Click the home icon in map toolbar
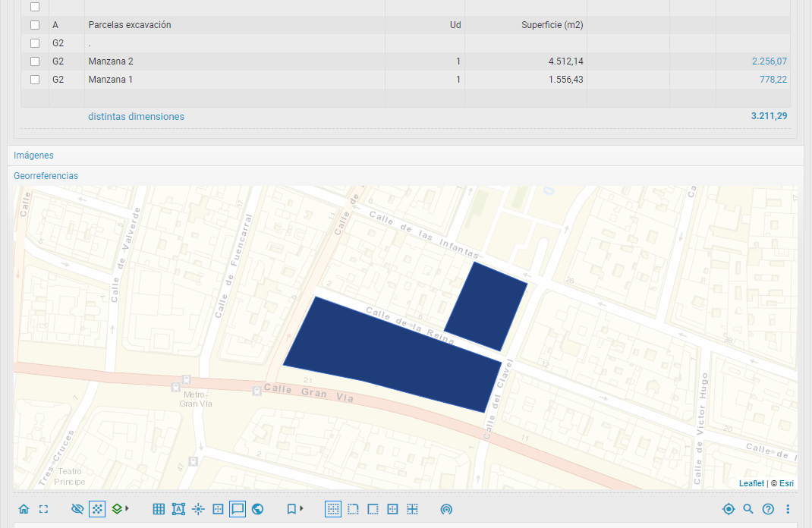This screenshot has width=812, height=528. point(24,509)
